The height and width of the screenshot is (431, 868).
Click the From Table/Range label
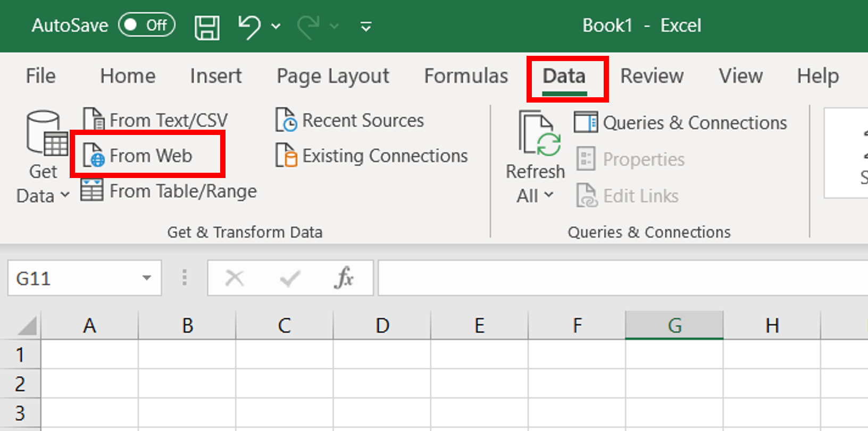coord(183,191)
